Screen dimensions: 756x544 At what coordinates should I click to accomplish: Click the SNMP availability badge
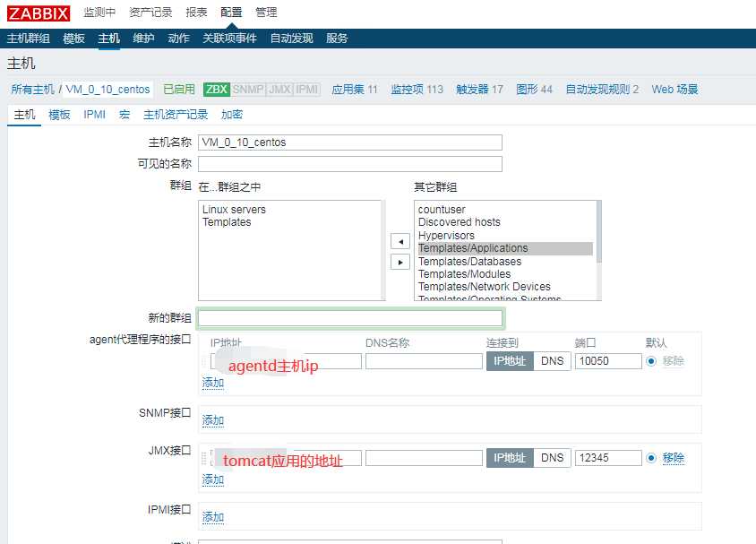[x=248, y=90]
